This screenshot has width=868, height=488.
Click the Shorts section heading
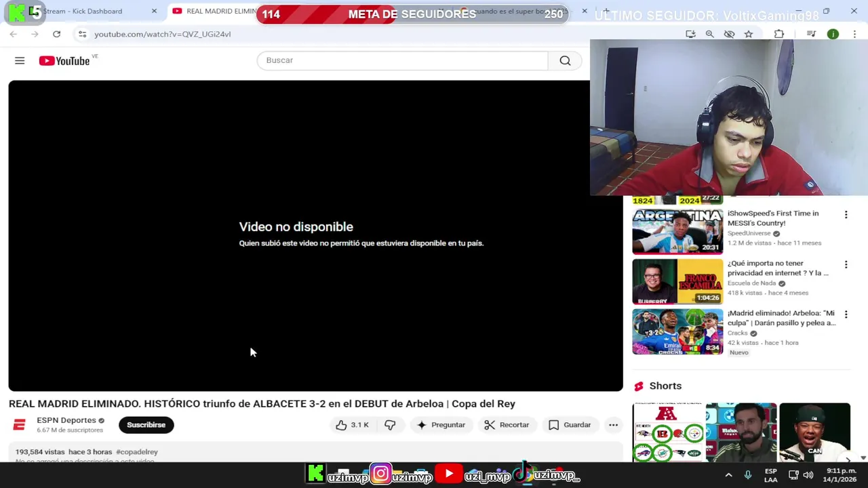click(665, 386)
